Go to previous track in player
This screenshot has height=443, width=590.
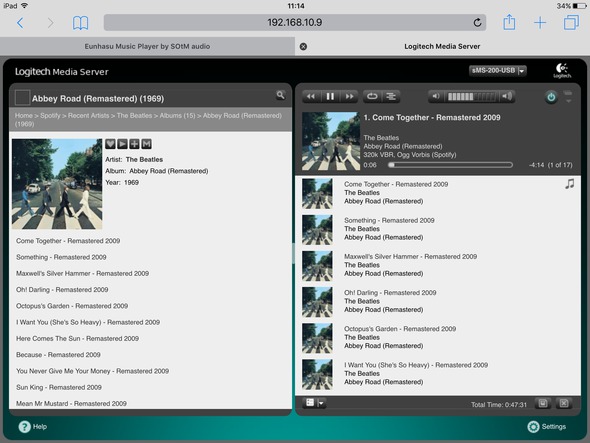click(311, 97)
